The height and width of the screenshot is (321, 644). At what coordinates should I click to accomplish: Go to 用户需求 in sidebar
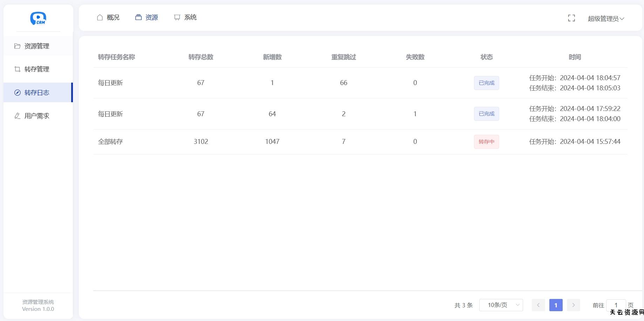37,116
